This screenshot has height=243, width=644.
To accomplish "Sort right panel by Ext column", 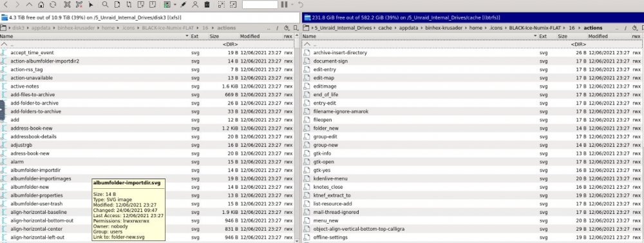I will pos(542,36).
